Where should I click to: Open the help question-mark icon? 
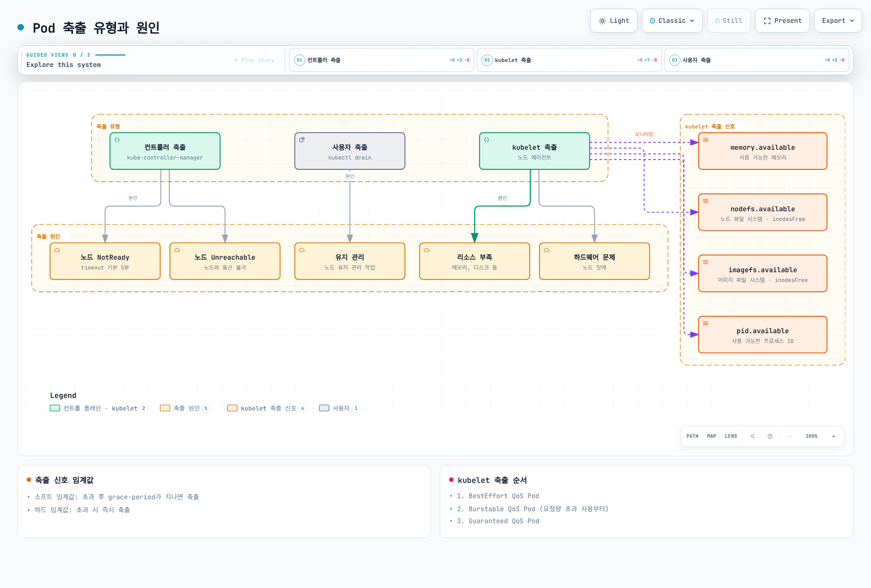[x=770, y=436]
